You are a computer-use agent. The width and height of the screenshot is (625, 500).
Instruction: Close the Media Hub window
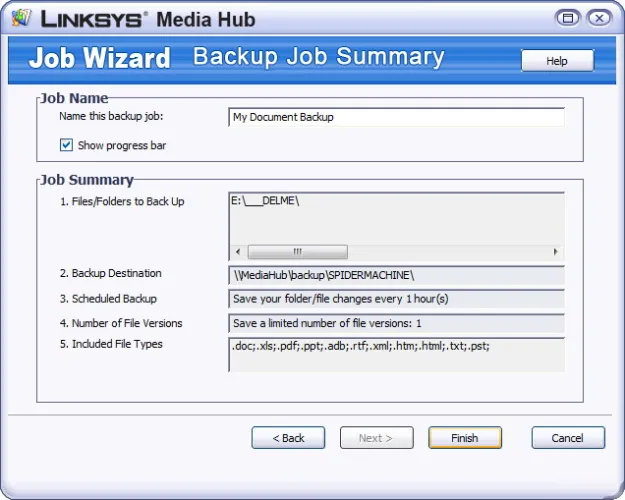click(599, 18)
